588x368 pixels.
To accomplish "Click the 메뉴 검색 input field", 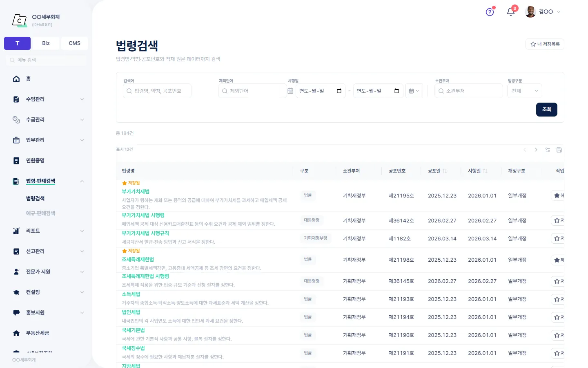I will [46, 60].
